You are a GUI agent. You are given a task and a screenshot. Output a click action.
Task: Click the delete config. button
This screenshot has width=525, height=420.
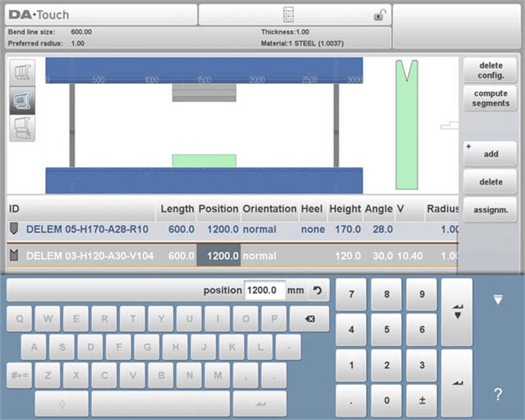pyautogui.click(x=490, y=70)
